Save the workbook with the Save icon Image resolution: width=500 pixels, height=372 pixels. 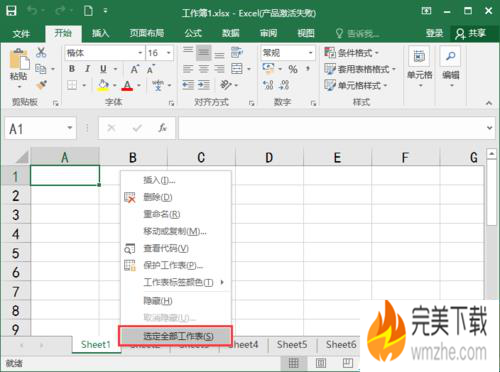point(11,11)
